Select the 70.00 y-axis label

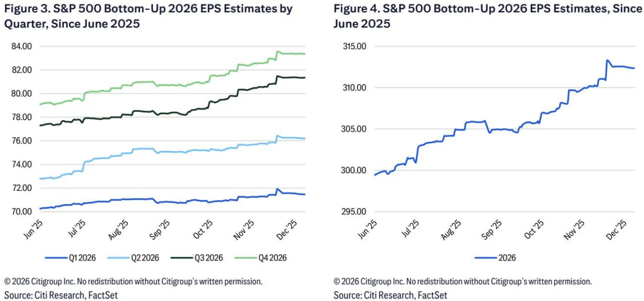click(22, 211)
